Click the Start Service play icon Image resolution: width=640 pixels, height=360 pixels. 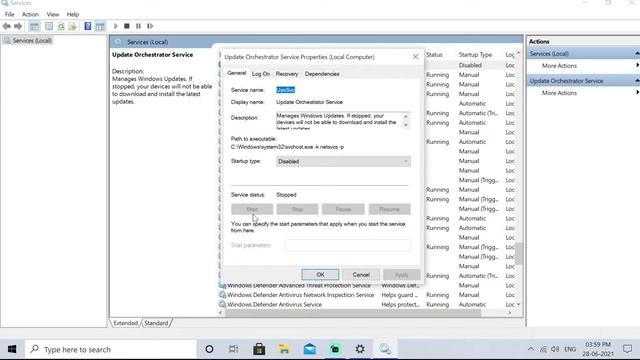point(116,26)
